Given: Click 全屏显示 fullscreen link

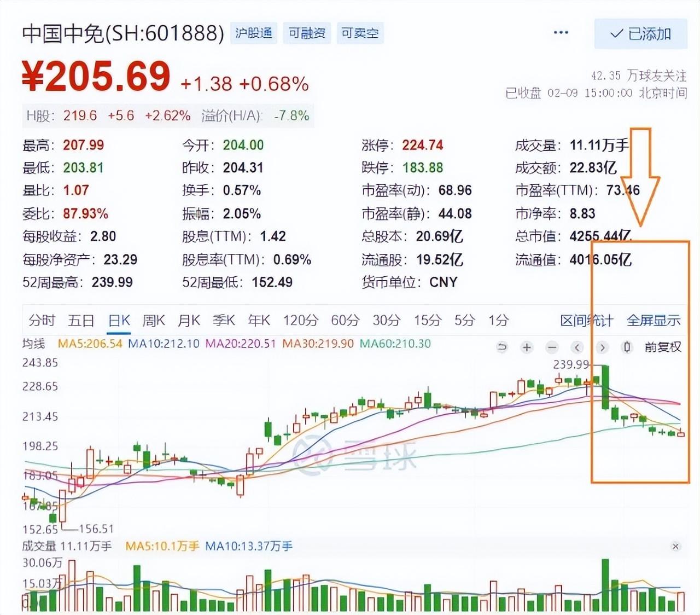Looking at the screenshot, I should click(x=654, y=320).
